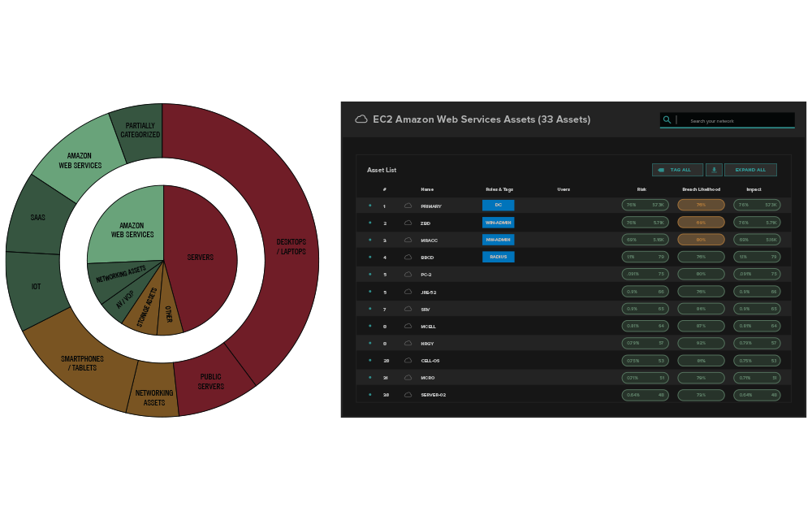Sort by the Name column header

pyautogui.click(x=427, y=189)
